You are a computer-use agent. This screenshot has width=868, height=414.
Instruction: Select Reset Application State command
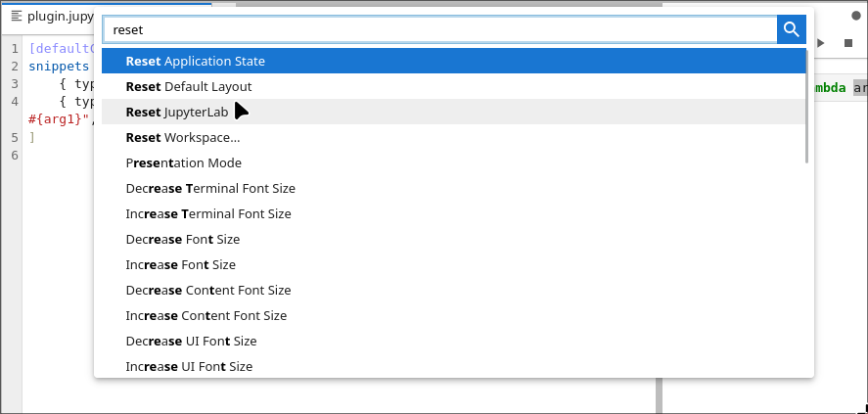pyautogui.click(x=453, y=61)
